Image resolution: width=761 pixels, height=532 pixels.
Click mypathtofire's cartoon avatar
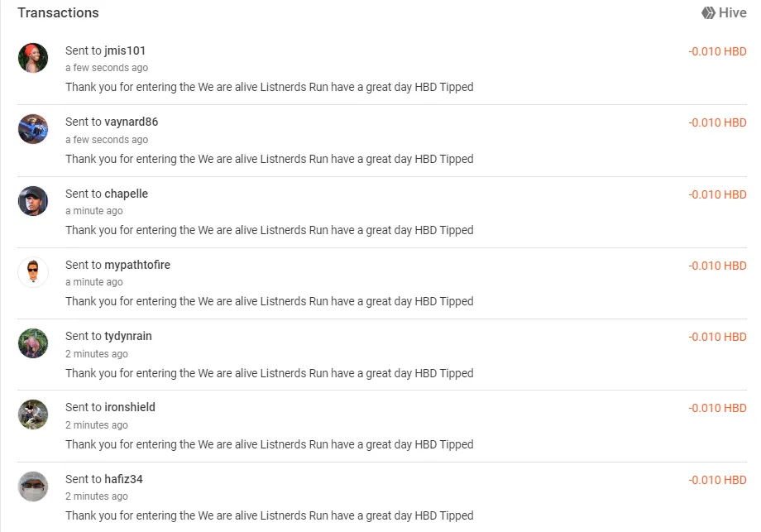tap(33, 272)
